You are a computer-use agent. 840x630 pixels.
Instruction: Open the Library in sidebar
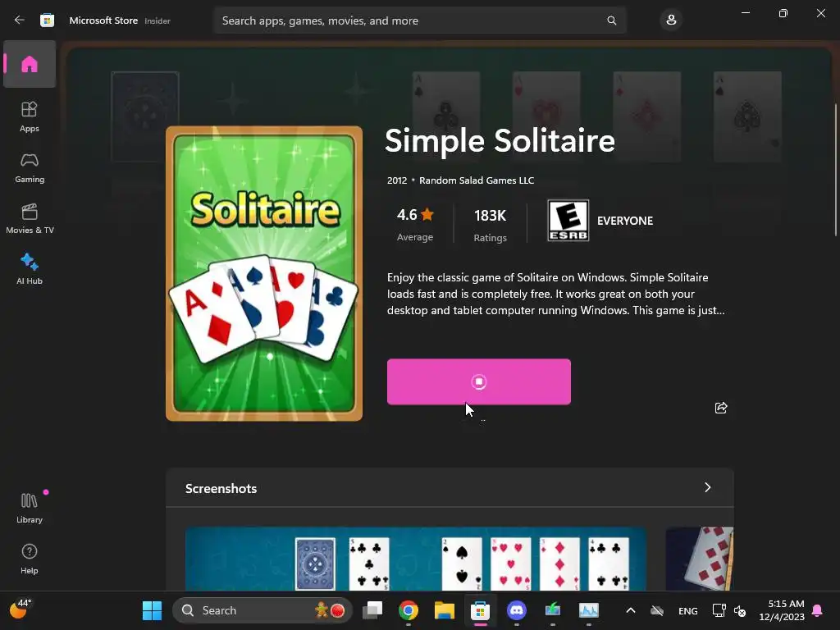pyautogui.click(x=30, y=508)
